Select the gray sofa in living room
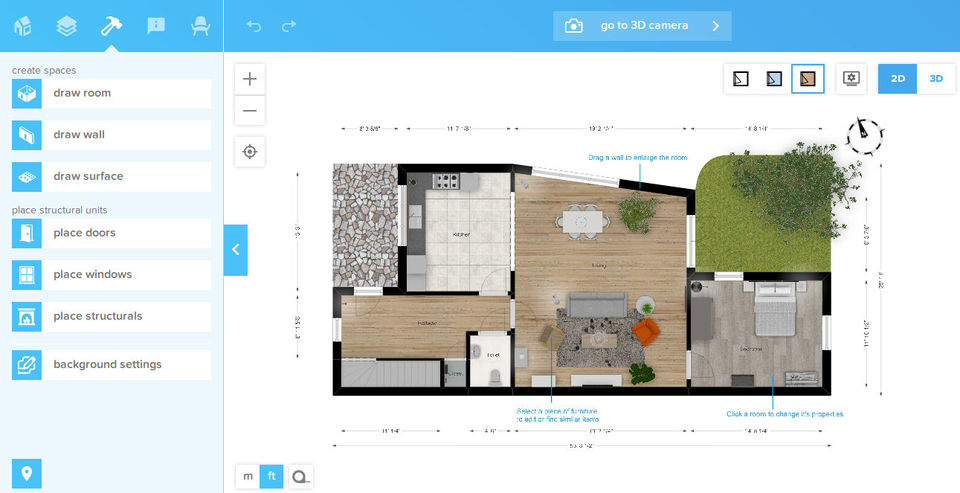Screen dimensions: 960x493 point(598,305)
